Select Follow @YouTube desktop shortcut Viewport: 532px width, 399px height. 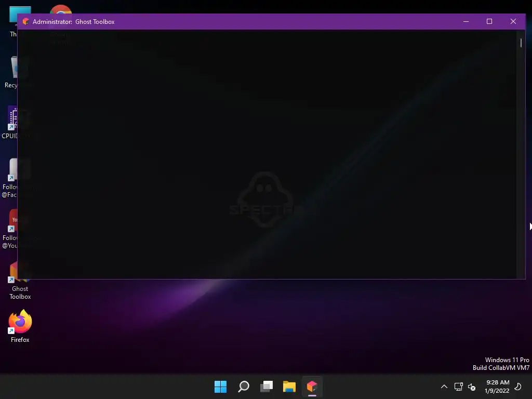[9, 229]
